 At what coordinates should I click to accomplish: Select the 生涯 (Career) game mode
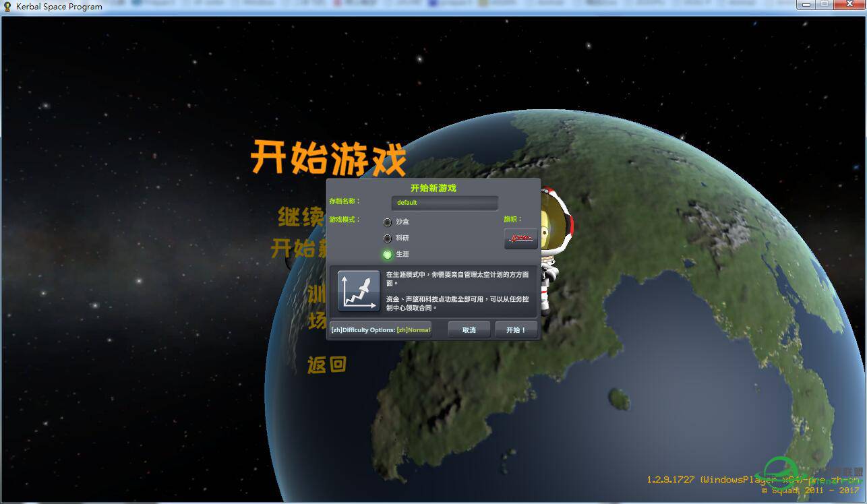point(388,254)
